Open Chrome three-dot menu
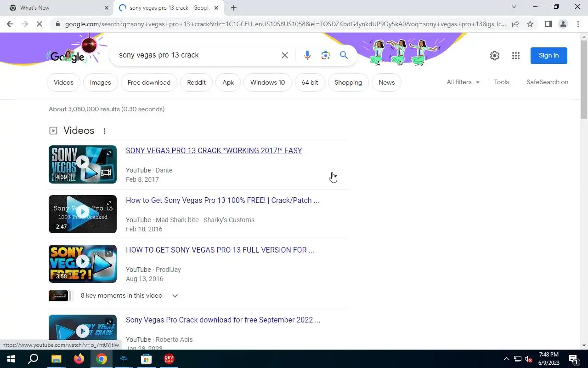 578,24
